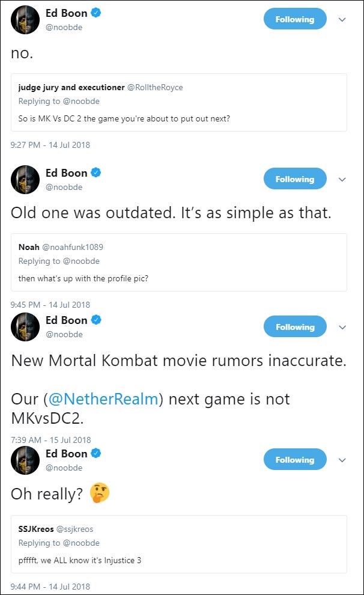Click Following on the bottom 'Oh really?' tweet

pyautogui.click(x=295, y=459)
